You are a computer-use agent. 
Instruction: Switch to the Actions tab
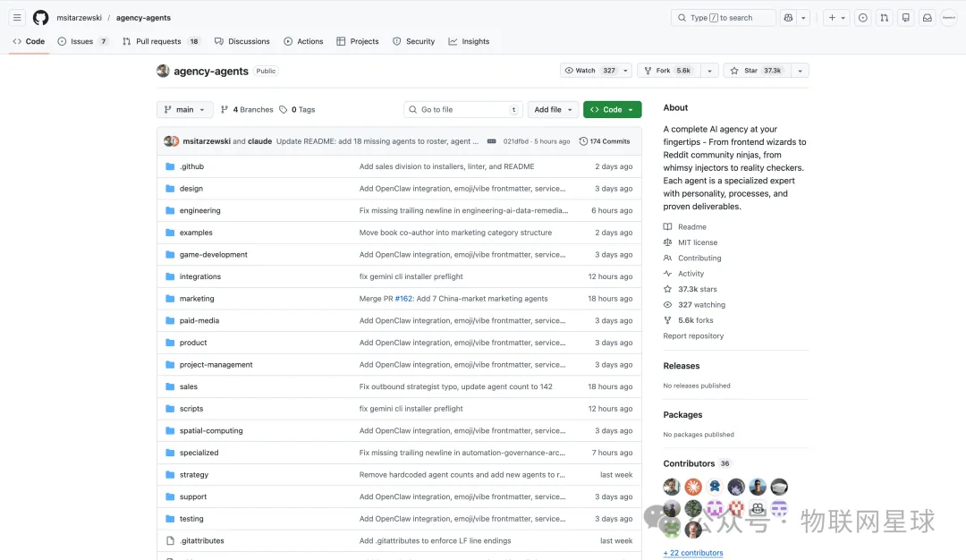tap(303, 41)
